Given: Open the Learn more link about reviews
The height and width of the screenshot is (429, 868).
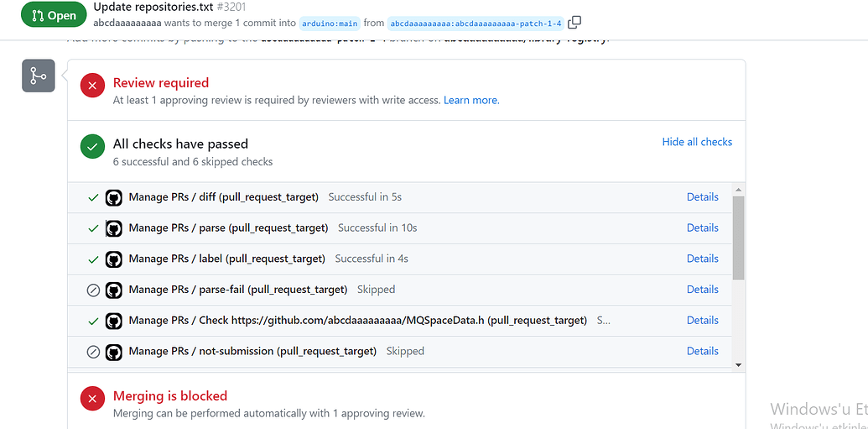Looking at the screenshot, I should click(471, 100).
